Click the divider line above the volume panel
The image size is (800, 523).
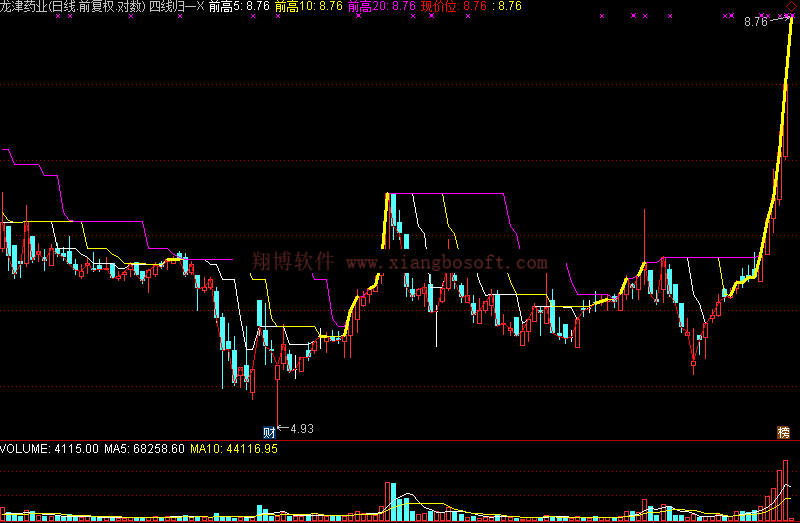click(400, 440)
